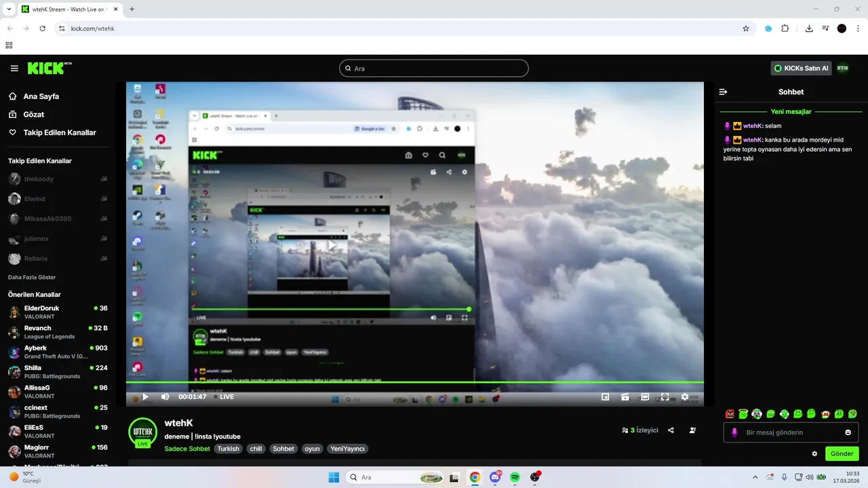Open OBS Studio from taskbar
This screenshot has width=868, height=488.
click(x=535, y=477)
